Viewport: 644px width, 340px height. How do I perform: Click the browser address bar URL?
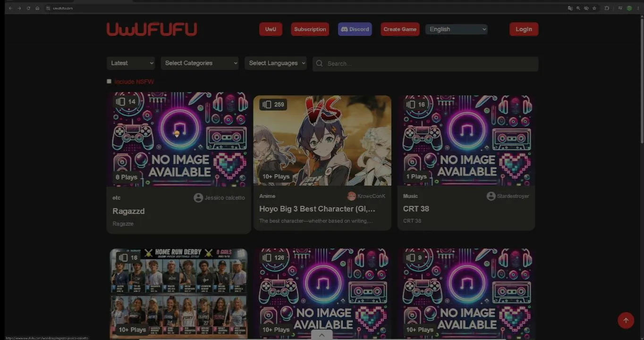coord(63,8)
